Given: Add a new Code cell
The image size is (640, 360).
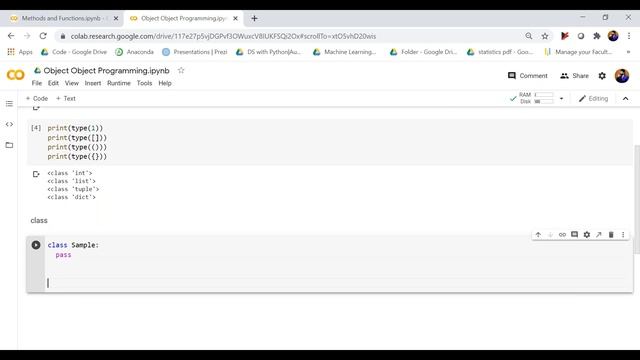Looking at the screenshot, I should click(37, 98).
